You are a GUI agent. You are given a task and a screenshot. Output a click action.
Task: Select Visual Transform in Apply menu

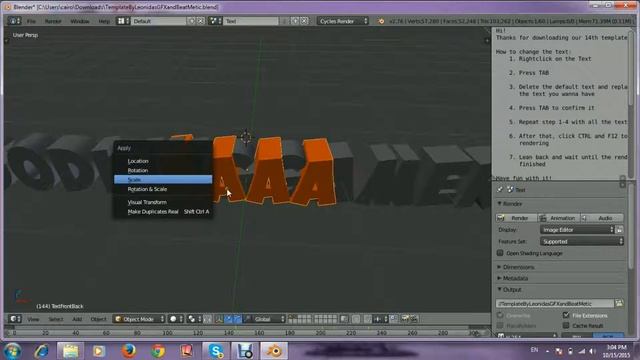tap(163, 202)
